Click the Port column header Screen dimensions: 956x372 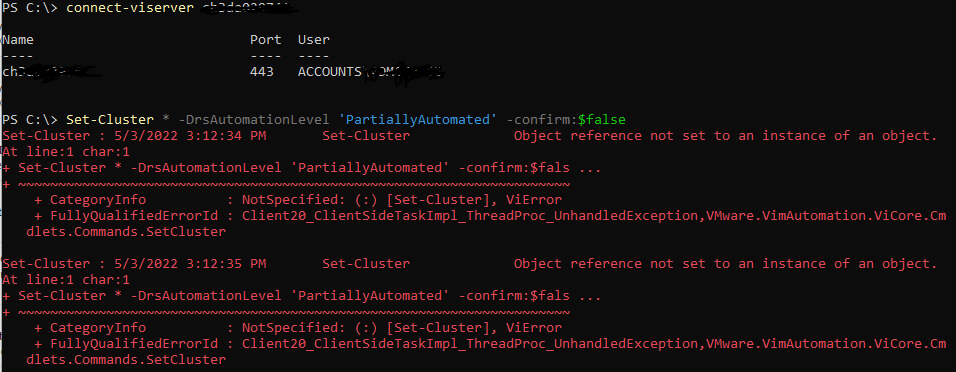(x=266, y=40)
